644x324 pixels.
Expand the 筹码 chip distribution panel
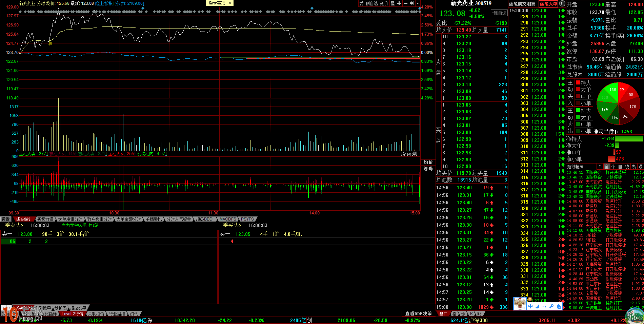click(x=428, y=169)
